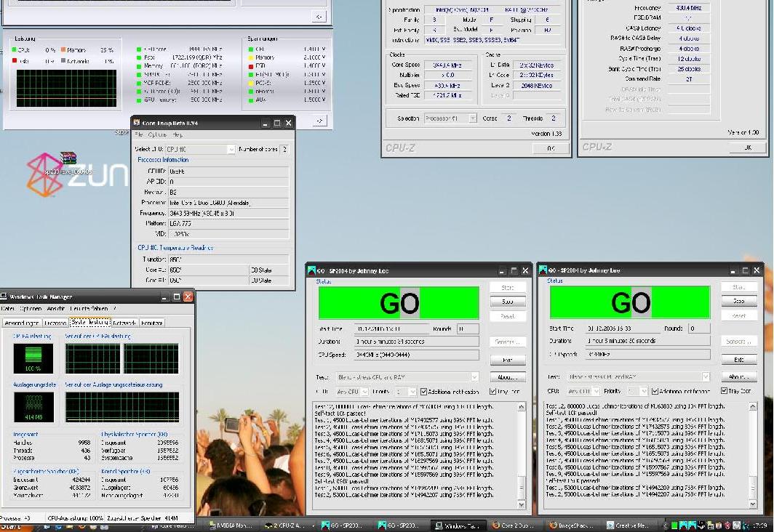Click the red PCI voltage indicator in the monitor
The image size is (774, 532).
251,65
